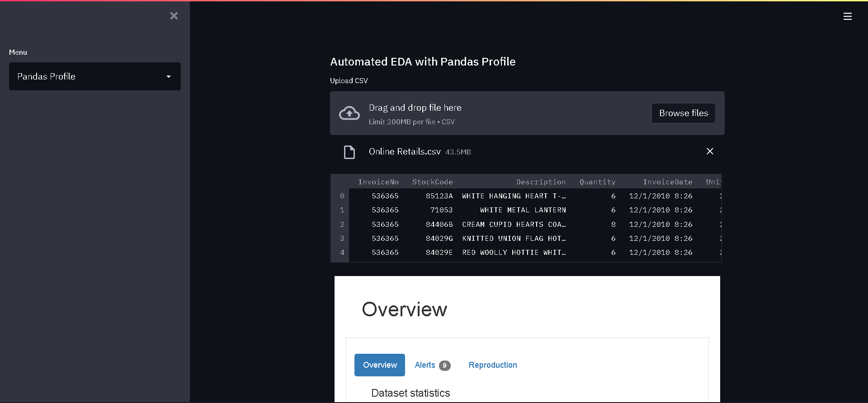This screenshot has width=868, height=403.
Task: Remove the uploaded Online Retails.csv file
Action: pyautogui.click(x=710, y=151)
